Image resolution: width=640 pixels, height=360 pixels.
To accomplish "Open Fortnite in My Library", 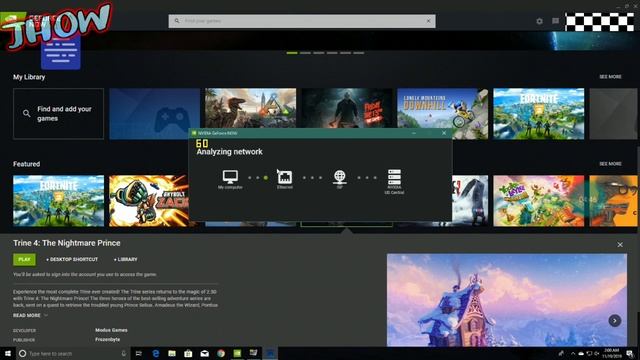I will tap(539, 114).
